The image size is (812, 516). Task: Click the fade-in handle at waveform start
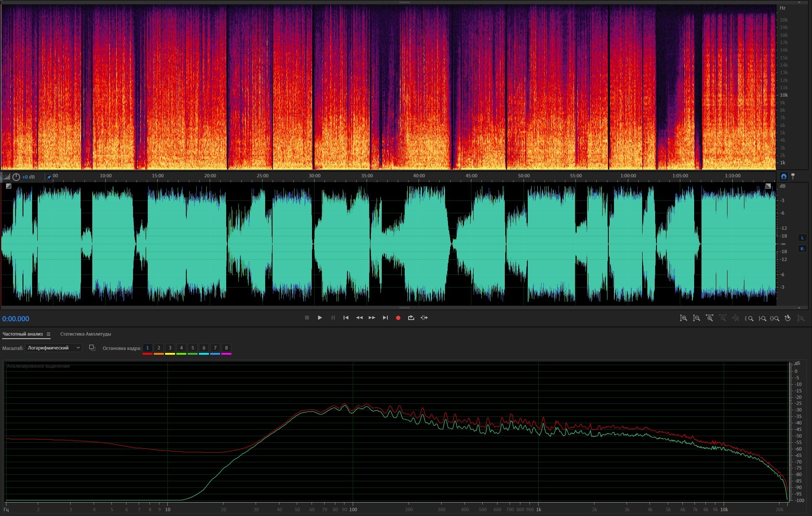(x=9, y=186)
